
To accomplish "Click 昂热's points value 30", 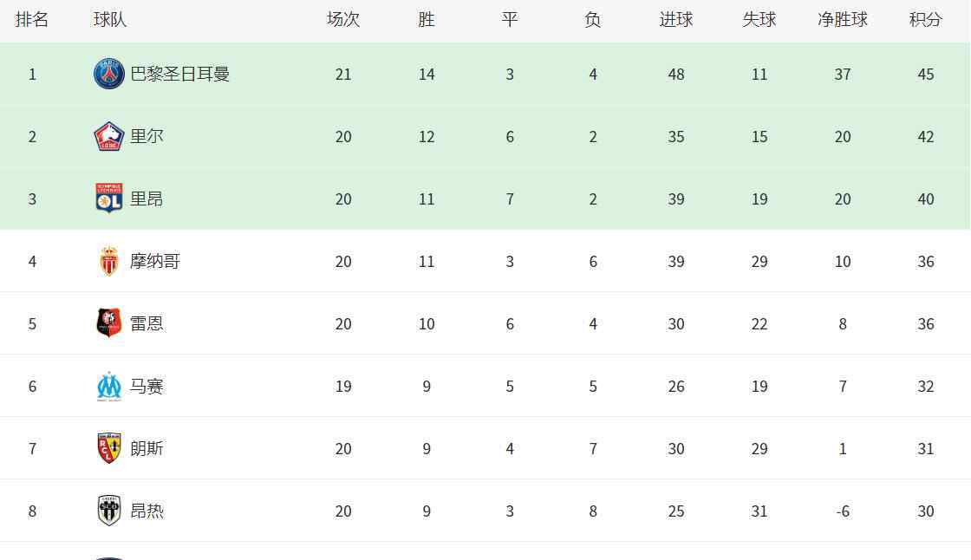I will (x=926, y=511).
